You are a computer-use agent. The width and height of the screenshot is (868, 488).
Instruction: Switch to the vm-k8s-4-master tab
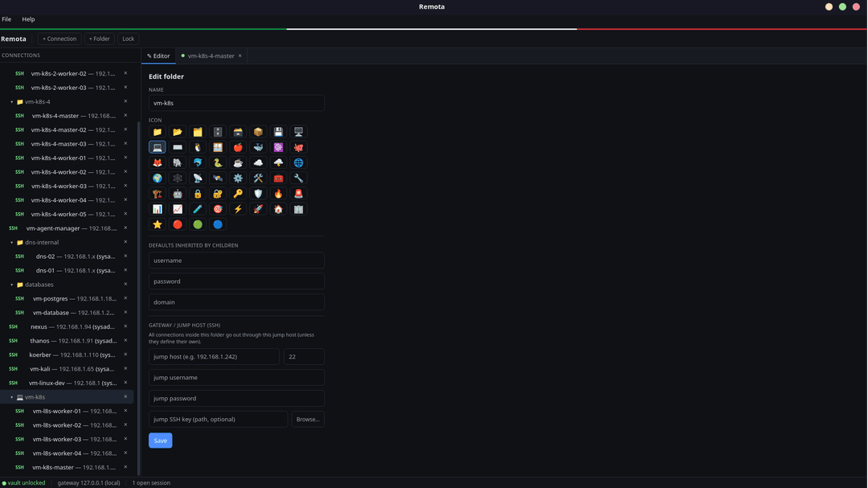pyautogui.click(x=211, y=56)
